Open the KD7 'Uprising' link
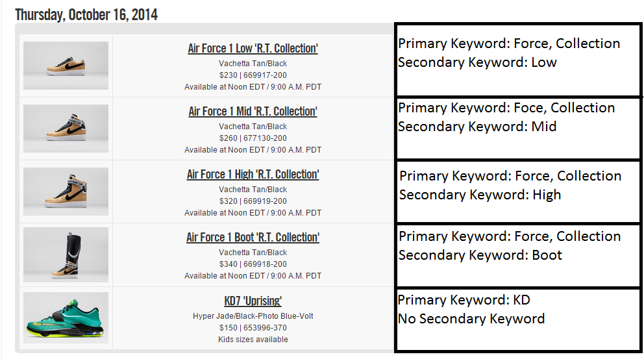Image resolution: width=644 pixels, height=361 pixels. pos(253,301)
